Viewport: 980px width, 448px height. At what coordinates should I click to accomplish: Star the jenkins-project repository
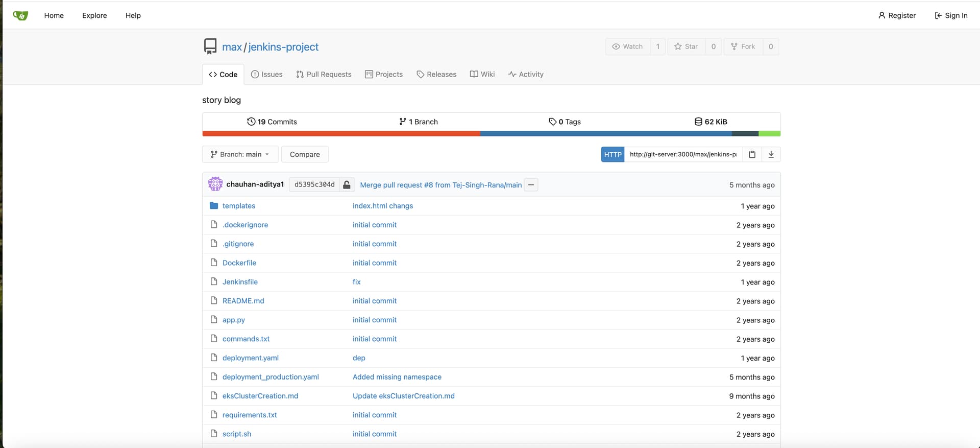pos(686,46)
